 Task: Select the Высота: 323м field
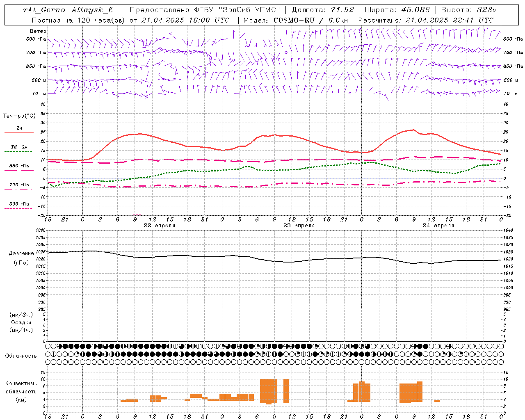pos(468,10)
